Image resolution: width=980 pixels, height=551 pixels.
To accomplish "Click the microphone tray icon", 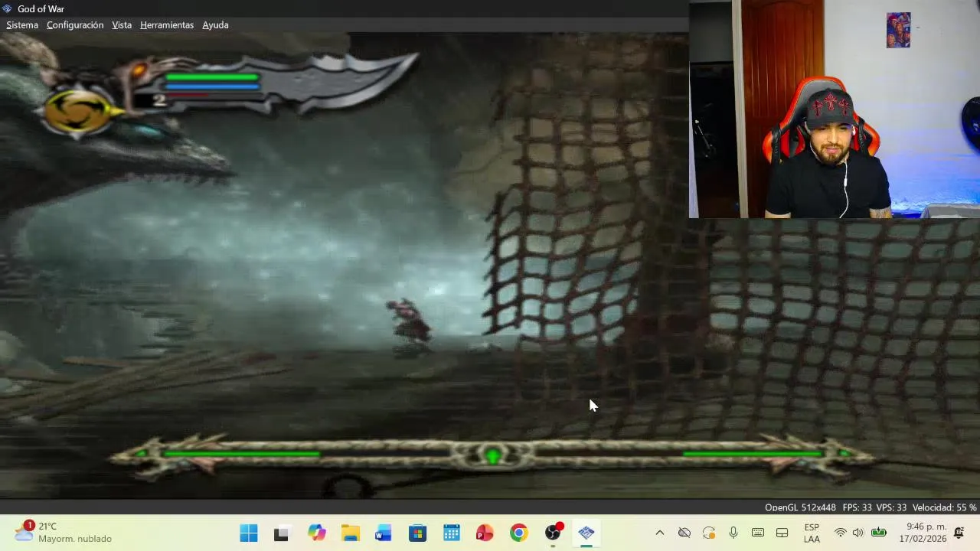I will pos(733,533).
